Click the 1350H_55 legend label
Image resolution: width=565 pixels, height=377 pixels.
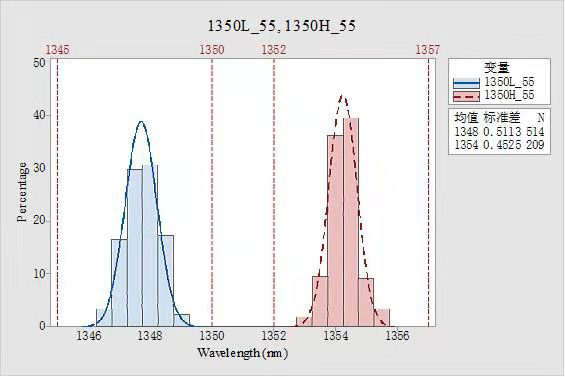[509, 95]
